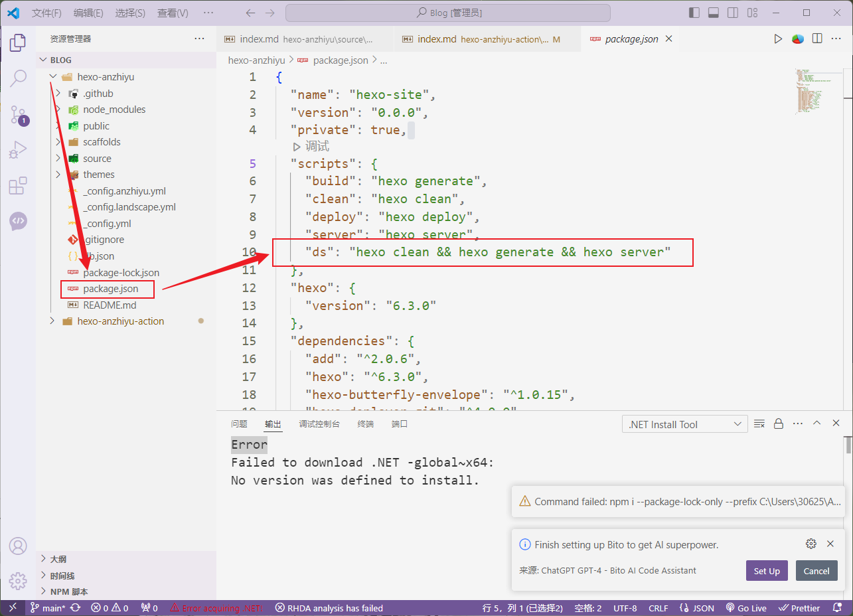Expand the NPM 脚本 section
This screenshot has width=853, height=616.
pyautogui.click(x=69, y=591)
